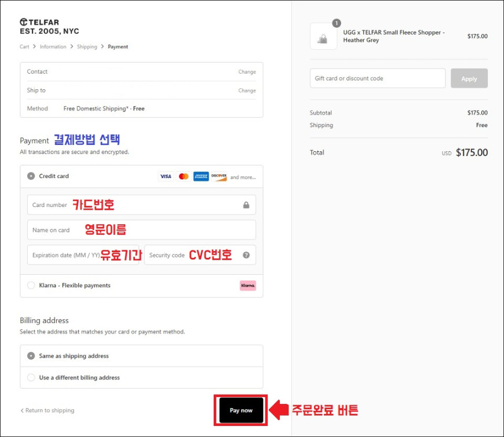Go to Shipping breadcrumb
Viewport: 504px width, 437px height.
tap(87, 46)
